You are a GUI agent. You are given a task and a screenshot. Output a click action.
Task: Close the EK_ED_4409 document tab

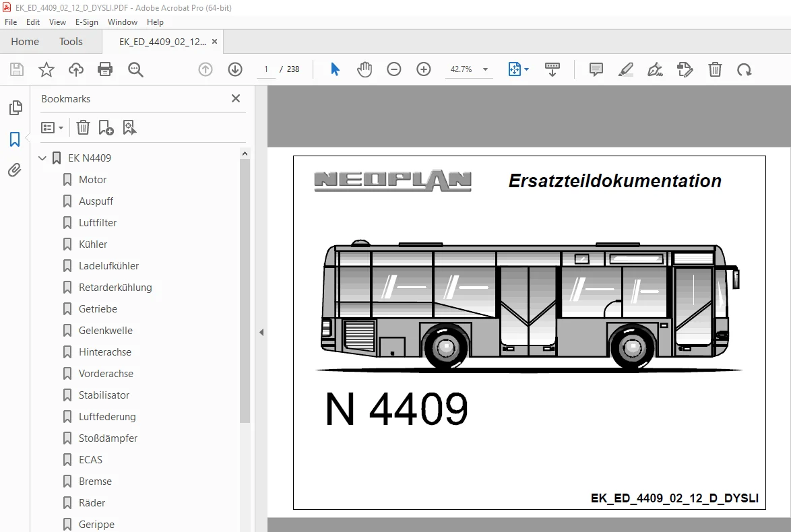tap(214, 41)
